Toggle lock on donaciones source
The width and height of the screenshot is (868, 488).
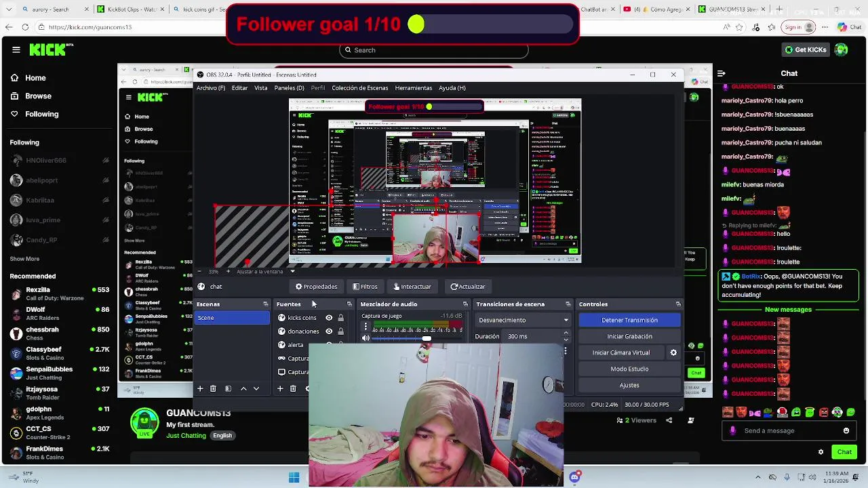pyautogui.click(x=340, y=331)
